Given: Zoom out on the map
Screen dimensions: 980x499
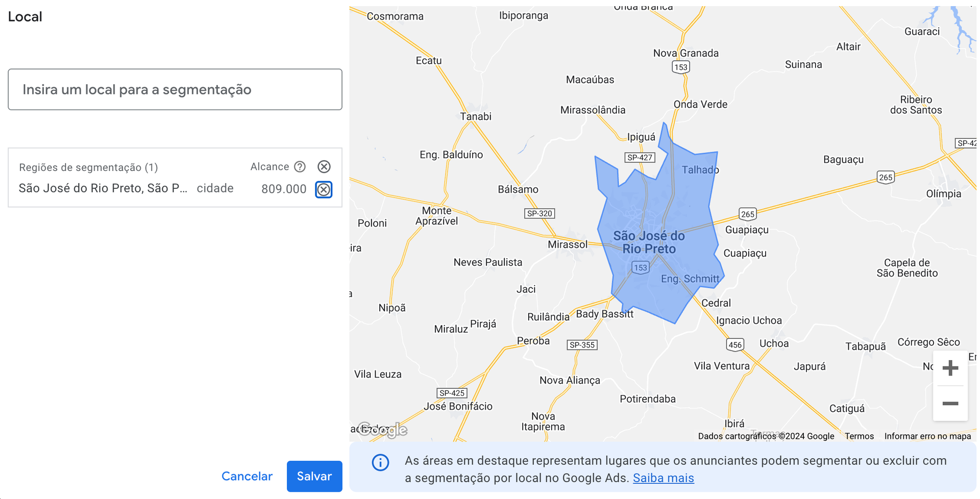Looking at the screenshot, I should coord(949,404).
